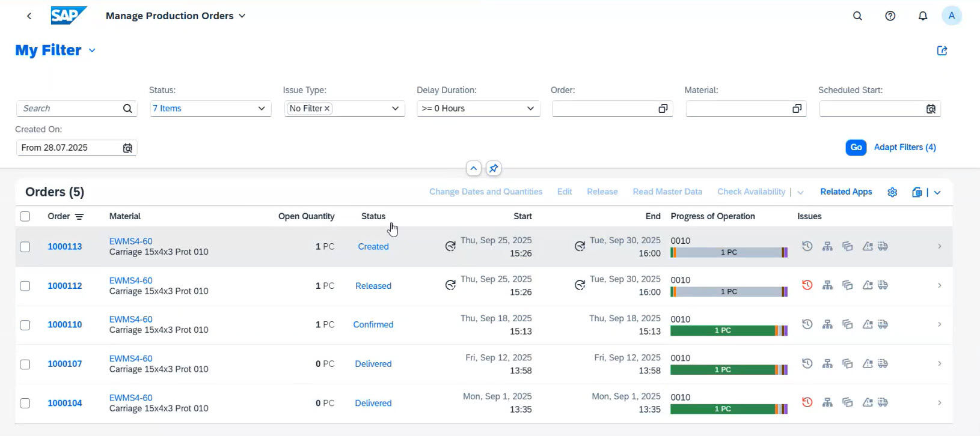
Task: Open the Delay Duration dropdown
Action: point(530,109)
